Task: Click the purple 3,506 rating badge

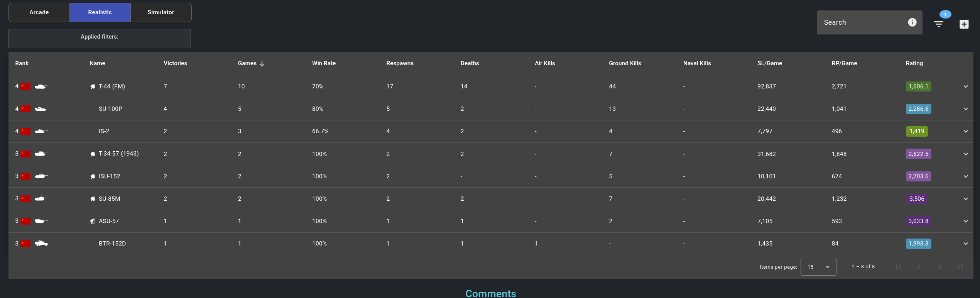Action: [917, 199]
